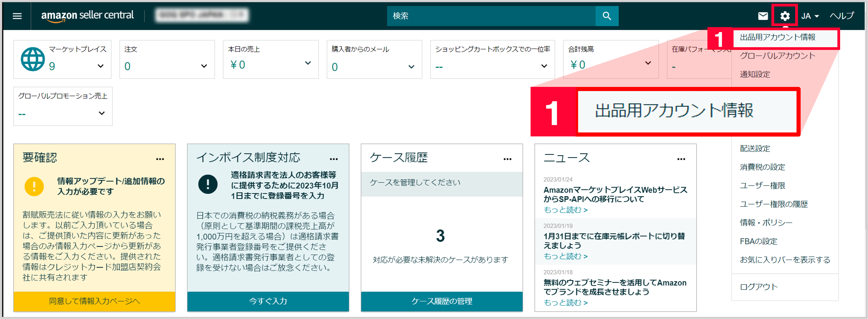Open the ヘルプ link

[842, 16]
